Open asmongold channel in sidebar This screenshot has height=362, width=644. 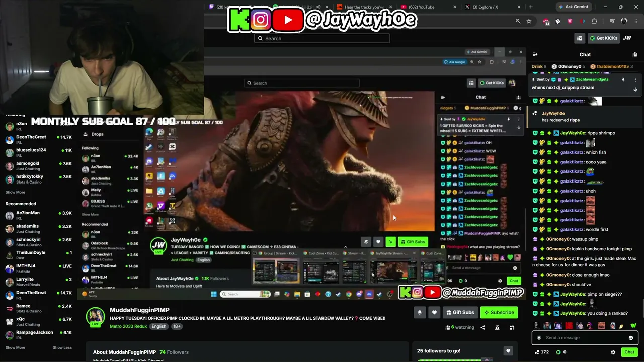(x=38, y=166)
